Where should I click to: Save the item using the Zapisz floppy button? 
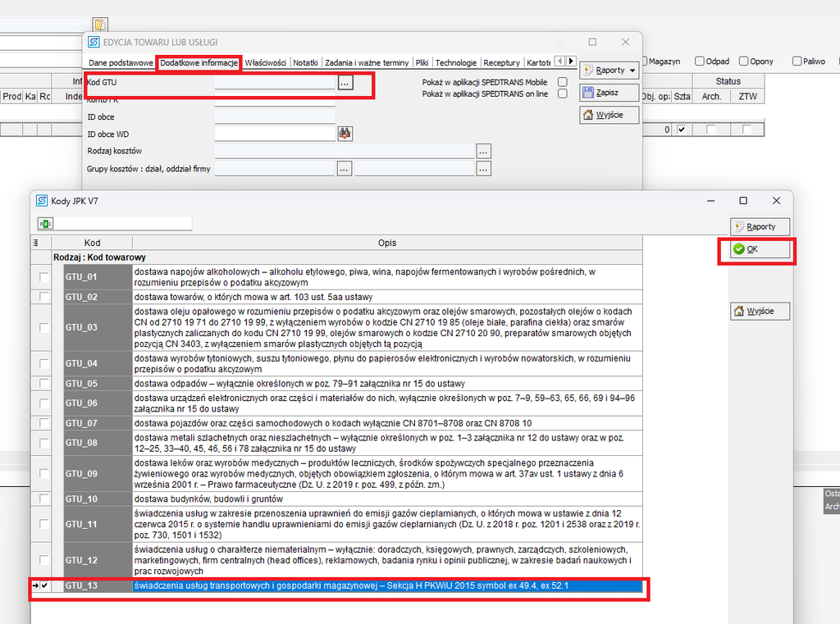click(609, 93)
